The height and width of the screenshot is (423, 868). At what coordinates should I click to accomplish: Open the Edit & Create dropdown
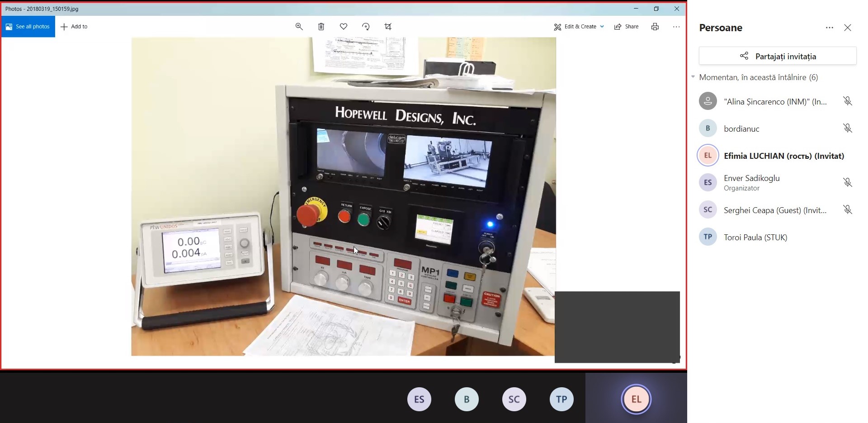click(579, 27)
